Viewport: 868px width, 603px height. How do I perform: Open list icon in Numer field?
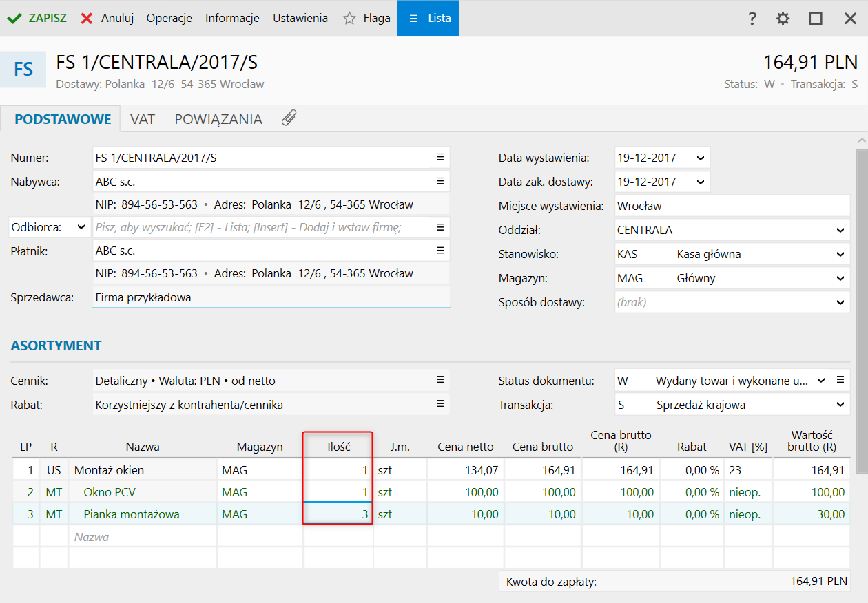(x=440, y=158)
